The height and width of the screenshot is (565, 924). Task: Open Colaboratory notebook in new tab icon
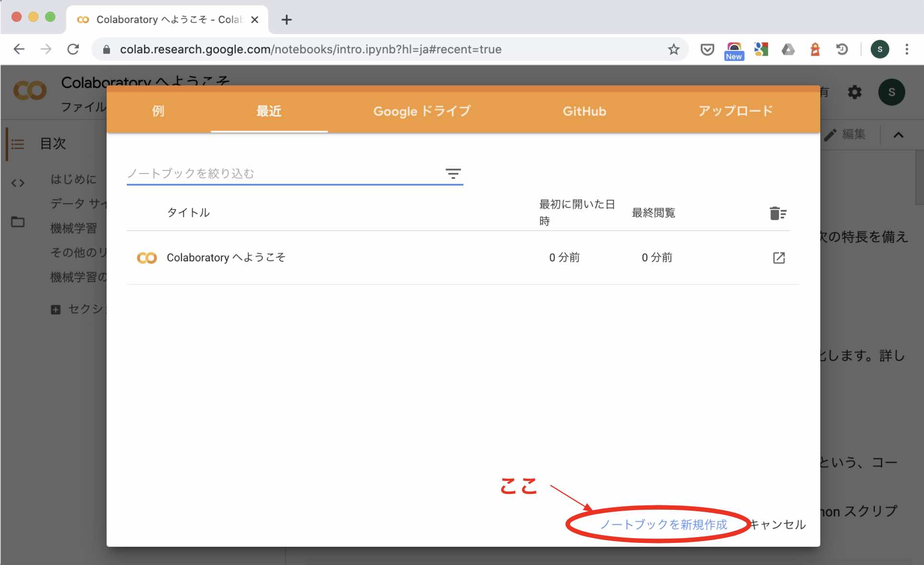(779, 258)
